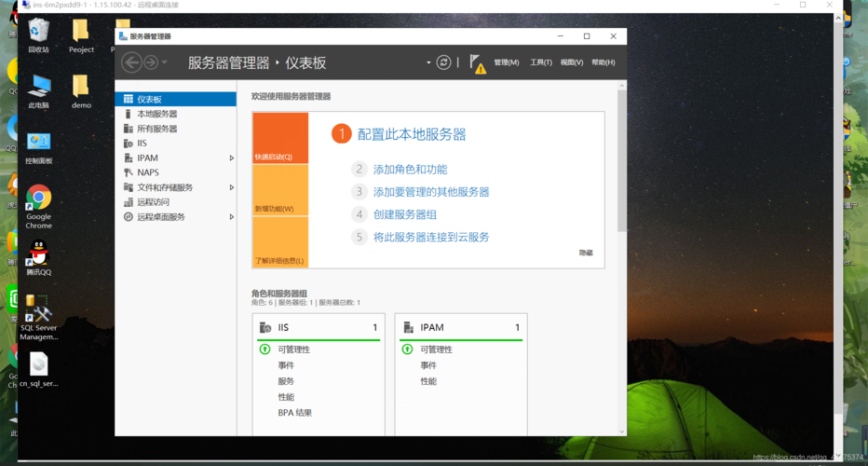
Task: Open the 控制面板 desktop icon
Action: [x=39, y=148]
